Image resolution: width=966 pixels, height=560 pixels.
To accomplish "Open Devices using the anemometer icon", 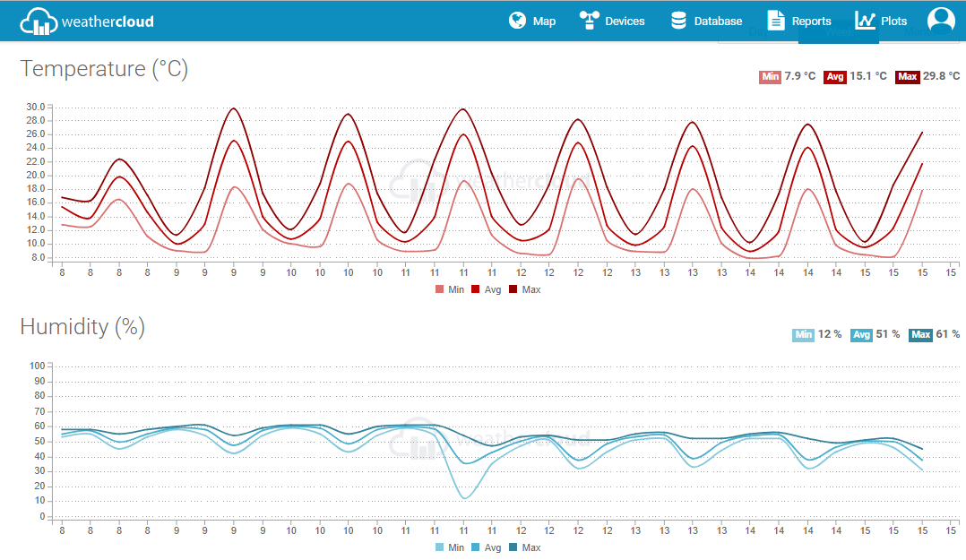I will (x=589, y=19).
